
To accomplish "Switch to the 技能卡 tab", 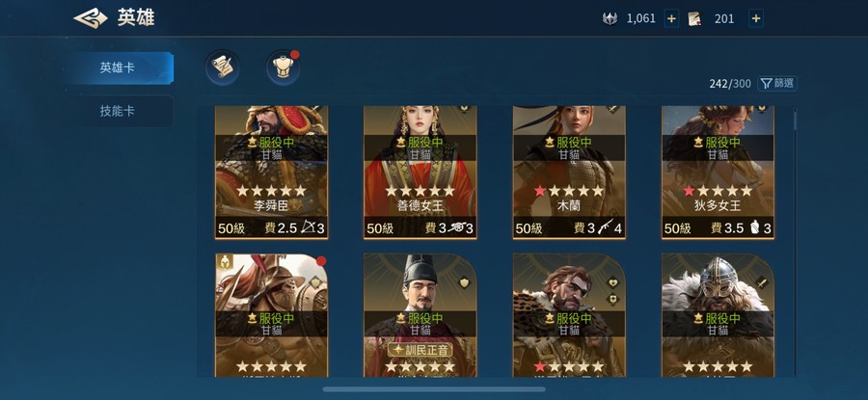I will click(118, 111).
